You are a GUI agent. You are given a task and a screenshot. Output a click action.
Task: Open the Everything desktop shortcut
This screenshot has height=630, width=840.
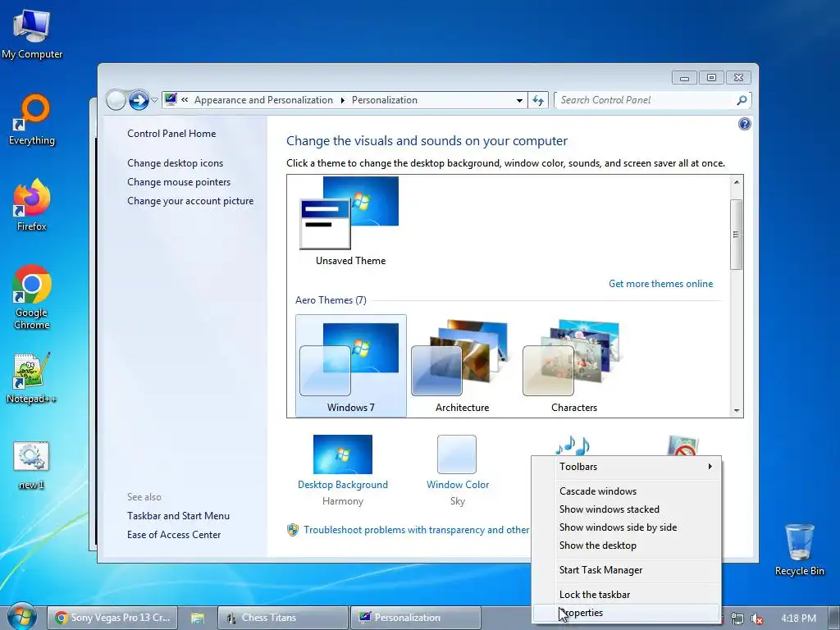point(32,120)
